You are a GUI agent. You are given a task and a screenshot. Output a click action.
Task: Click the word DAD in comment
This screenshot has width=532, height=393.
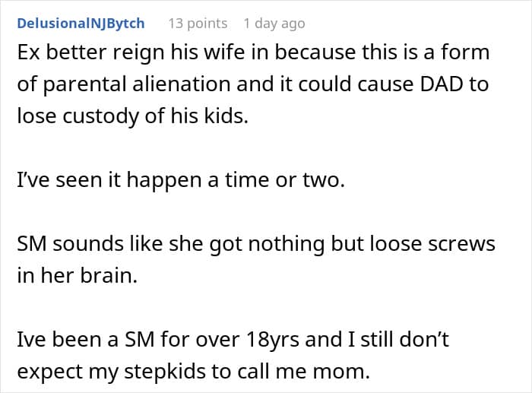click(442, 84)
